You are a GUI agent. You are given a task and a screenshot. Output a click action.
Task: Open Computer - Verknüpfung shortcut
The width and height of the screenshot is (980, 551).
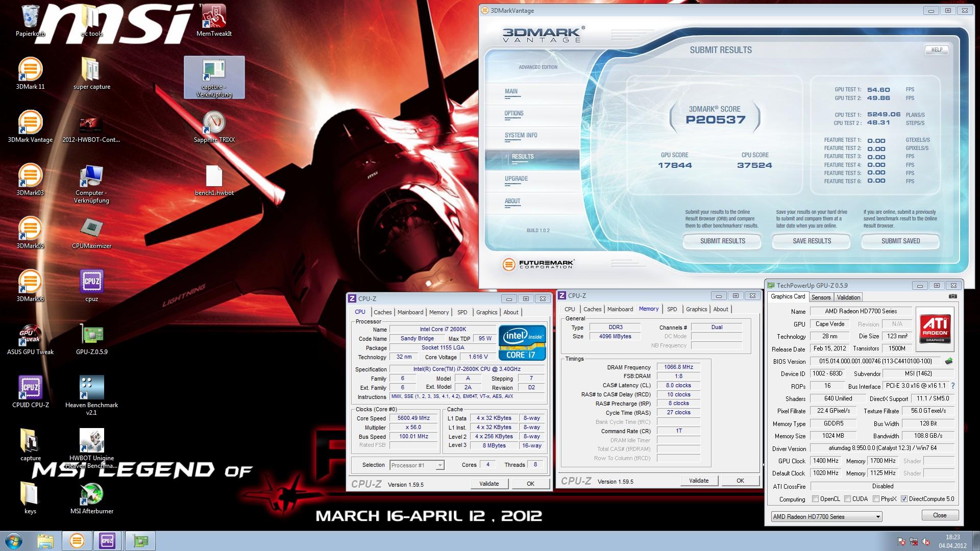91,184
